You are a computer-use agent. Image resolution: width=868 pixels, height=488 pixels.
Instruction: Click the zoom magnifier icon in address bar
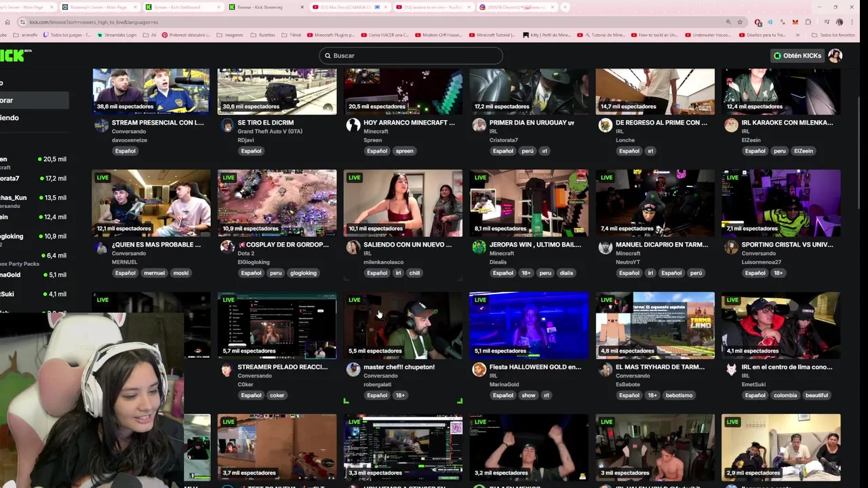pos(728,22)
